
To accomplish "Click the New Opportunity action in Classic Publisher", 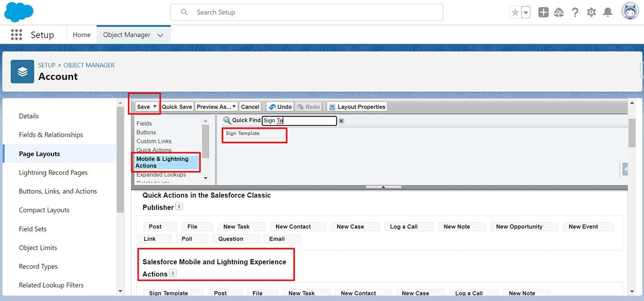I will pyautogui.click(x=524, y=227).
